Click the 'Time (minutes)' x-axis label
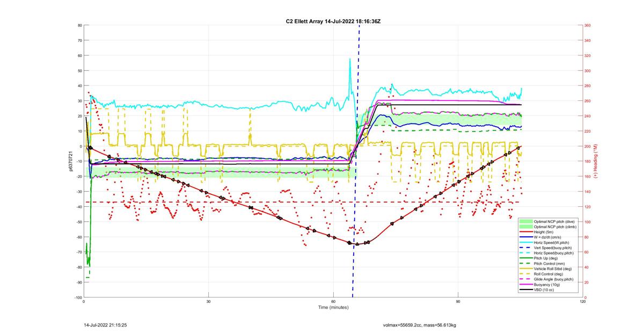Screen dimensions: 644x334 (x=333, y=308)
